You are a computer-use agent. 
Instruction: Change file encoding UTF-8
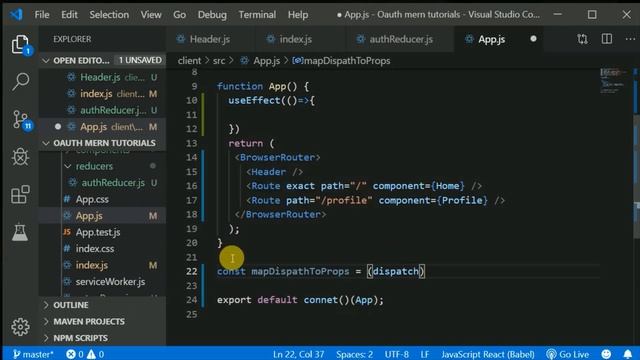[396, 354]
